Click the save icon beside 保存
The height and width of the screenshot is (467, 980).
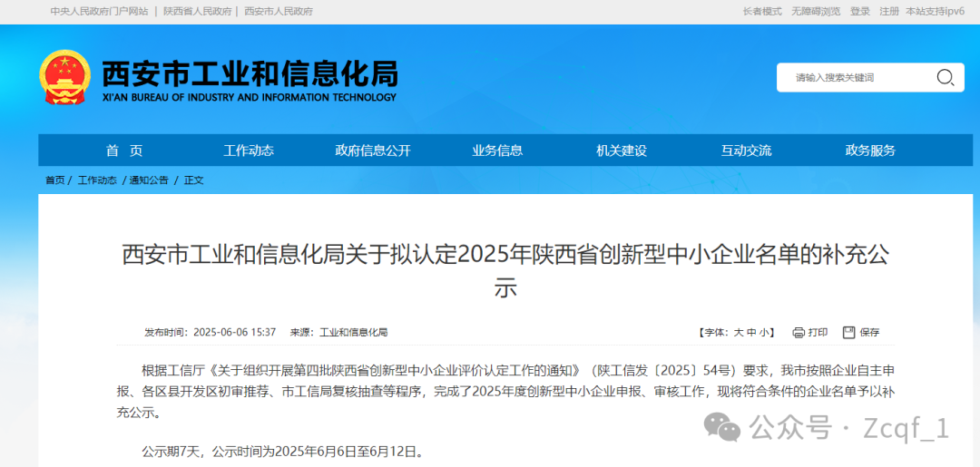(848, 332)
